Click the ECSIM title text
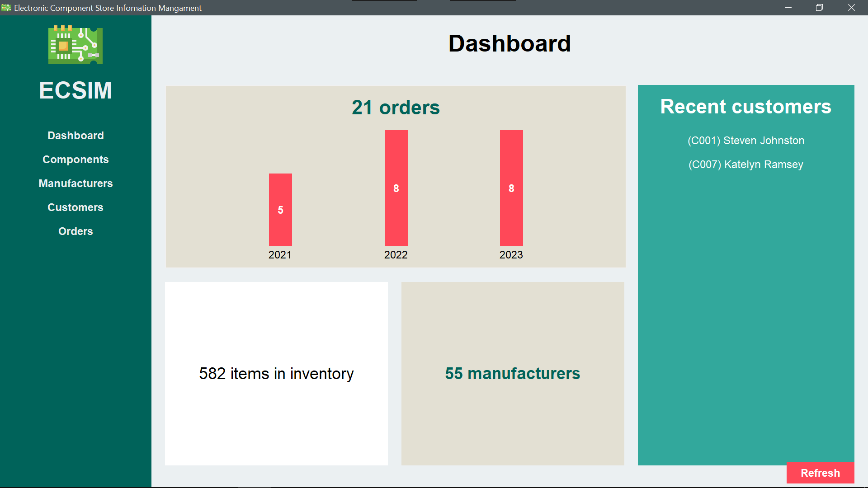Viewport: 868px width, 488px height. (75, 90)
